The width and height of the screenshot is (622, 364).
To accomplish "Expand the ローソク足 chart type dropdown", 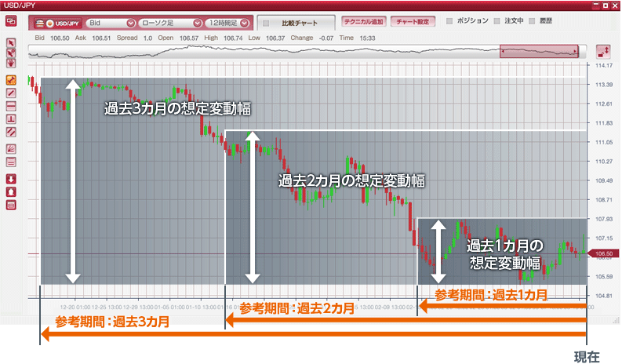I will [169, 24].
